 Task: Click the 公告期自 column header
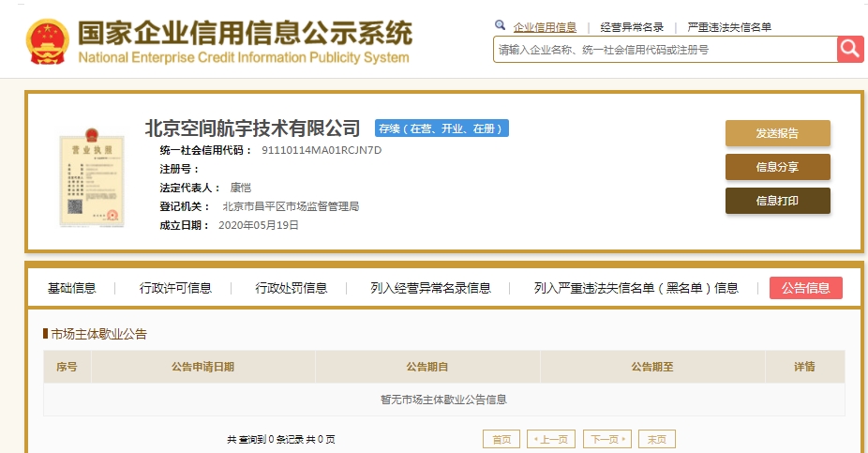427,367
